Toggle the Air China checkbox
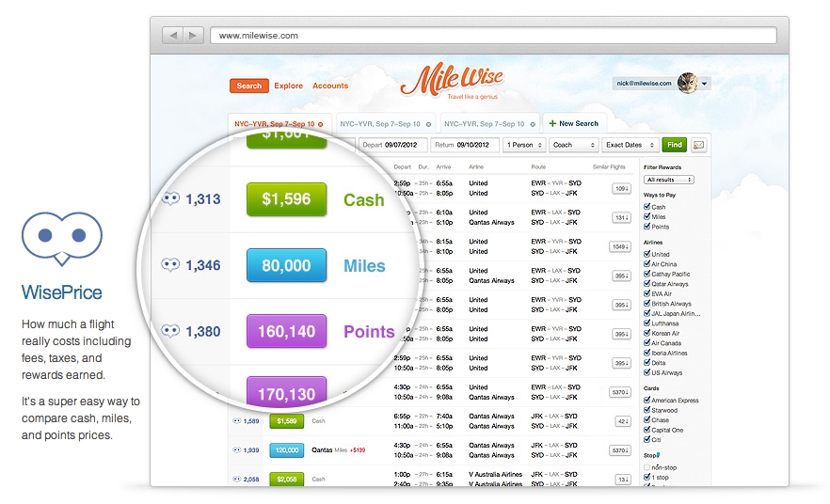This screenshot has width=830, height=504. click(x=646, y=264)
